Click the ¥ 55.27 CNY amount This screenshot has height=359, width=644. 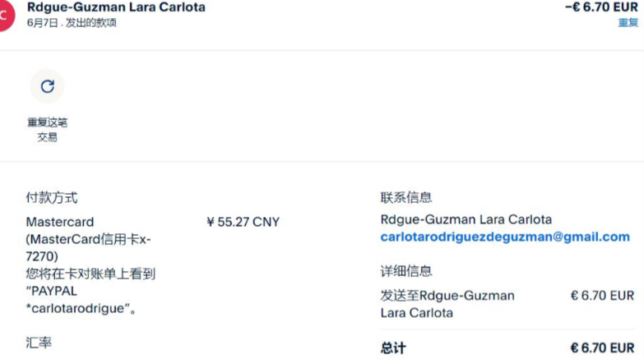pyautogui.click(x=243, y=222)
